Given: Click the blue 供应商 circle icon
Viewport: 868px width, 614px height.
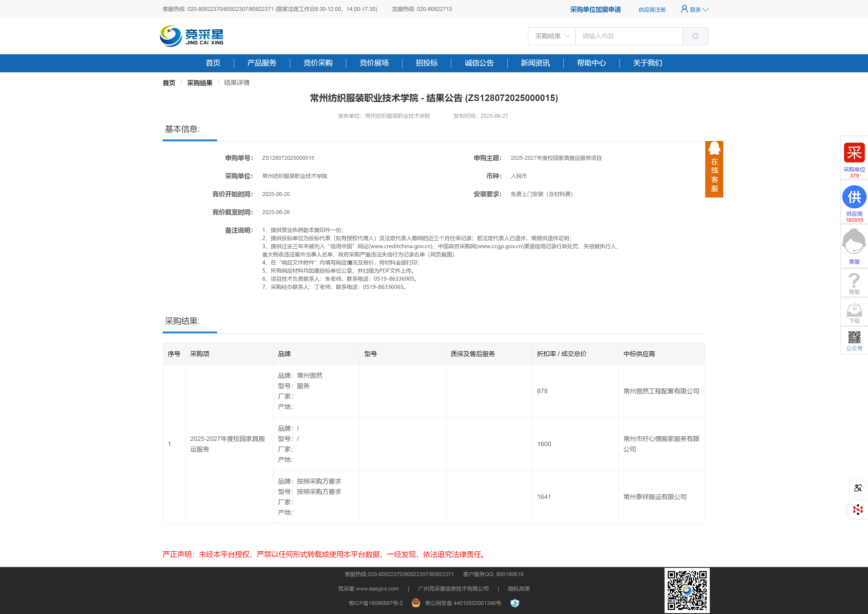Looking at the screenshot, I should click(x=854, y=197).
